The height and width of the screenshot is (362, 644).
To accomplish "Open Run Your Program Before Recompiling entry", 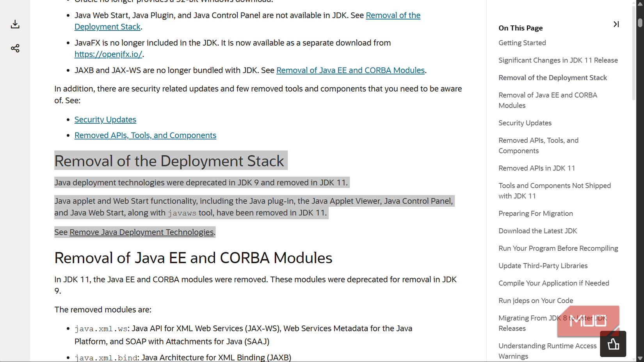I will [x=558, y=248].
